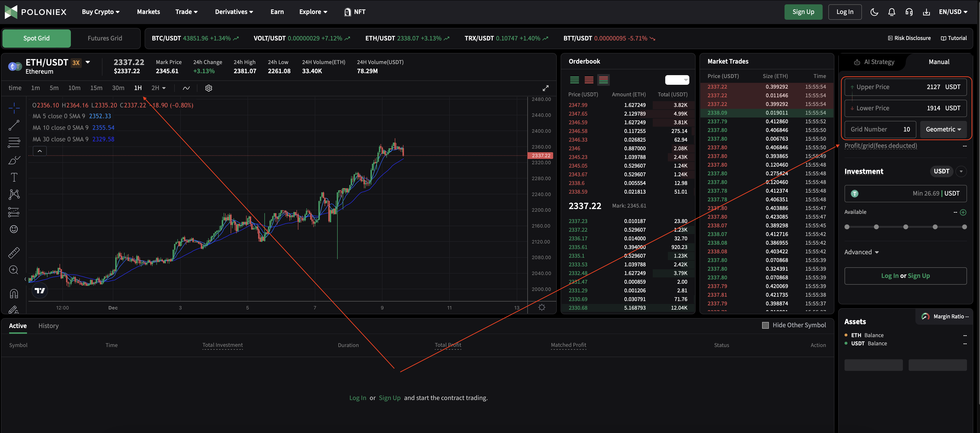Select the ruler measure tool
Screen dimensions: 980x433
tap(14, 252)
